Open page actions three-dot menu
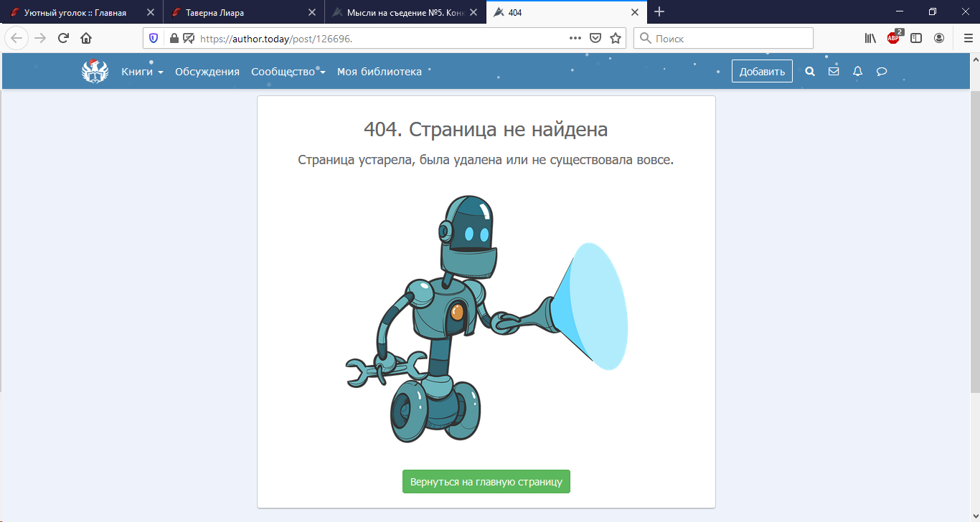The image size is (980, 522). coord(575,39)
